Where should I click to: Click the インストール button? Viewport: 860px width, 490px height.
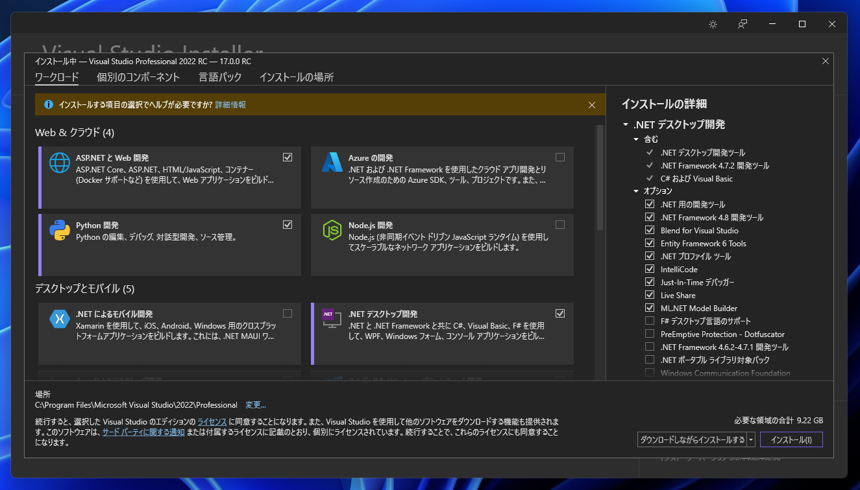[x=791, y=440]
